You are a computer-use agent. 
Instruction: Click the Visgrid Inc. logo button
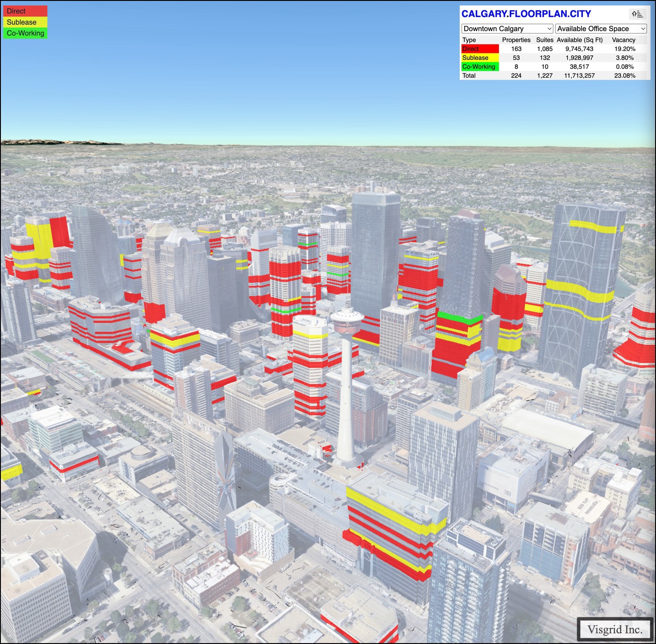pyautogui.click(x=615, y=629)
